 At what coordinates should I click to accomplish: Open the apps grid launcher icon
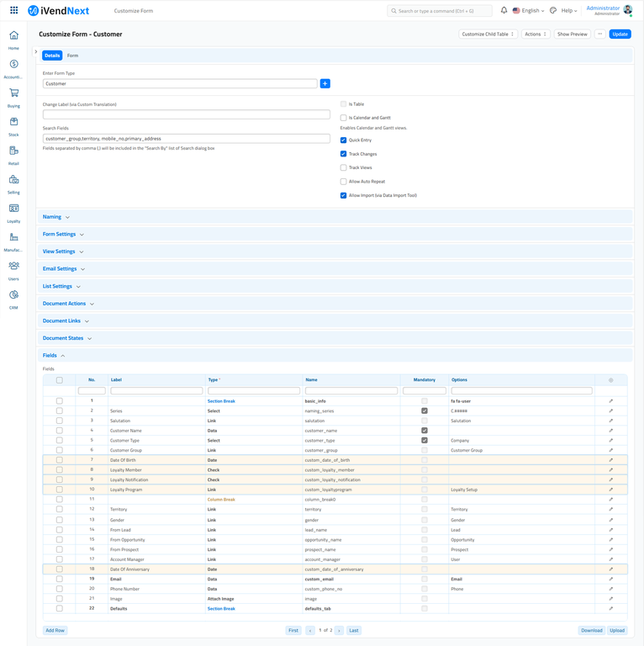point(13,10)
